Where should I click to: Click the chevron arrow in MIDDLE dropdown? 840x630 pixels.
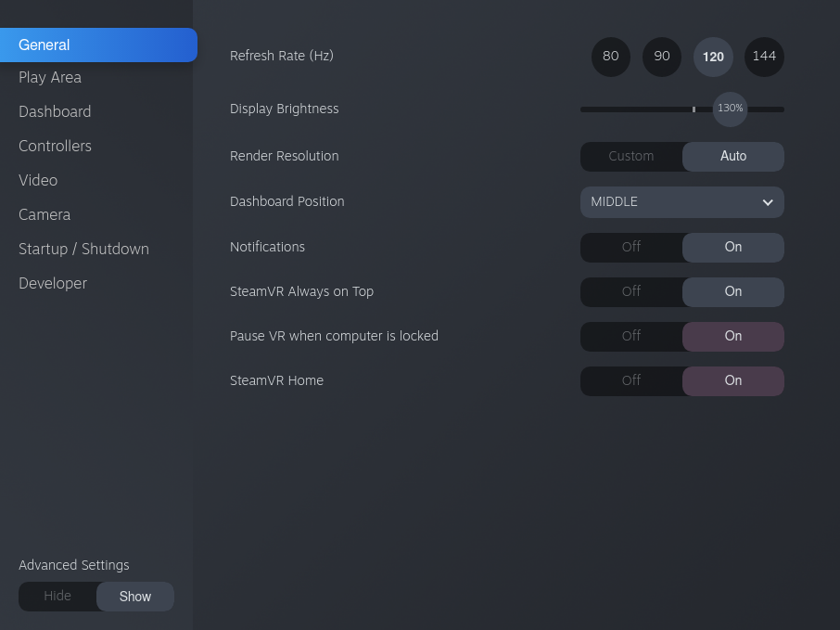768,202
